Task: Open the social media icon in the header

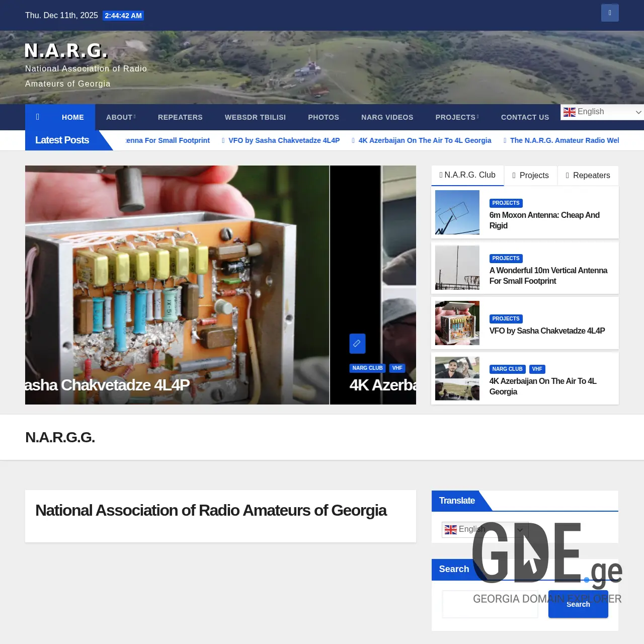Action: (610, 13)
